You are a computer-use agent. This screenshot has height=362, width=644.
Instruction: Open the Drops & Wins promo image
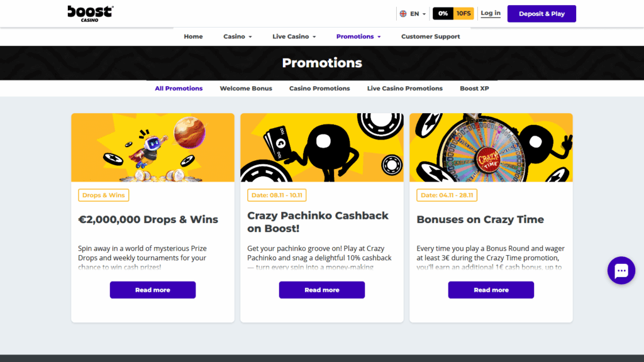point(153,147)
